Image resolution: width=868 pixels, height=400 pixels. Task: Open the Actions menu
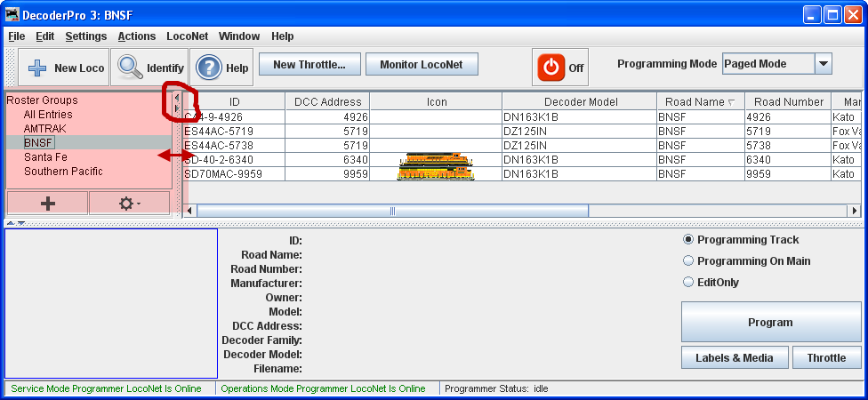136,36
